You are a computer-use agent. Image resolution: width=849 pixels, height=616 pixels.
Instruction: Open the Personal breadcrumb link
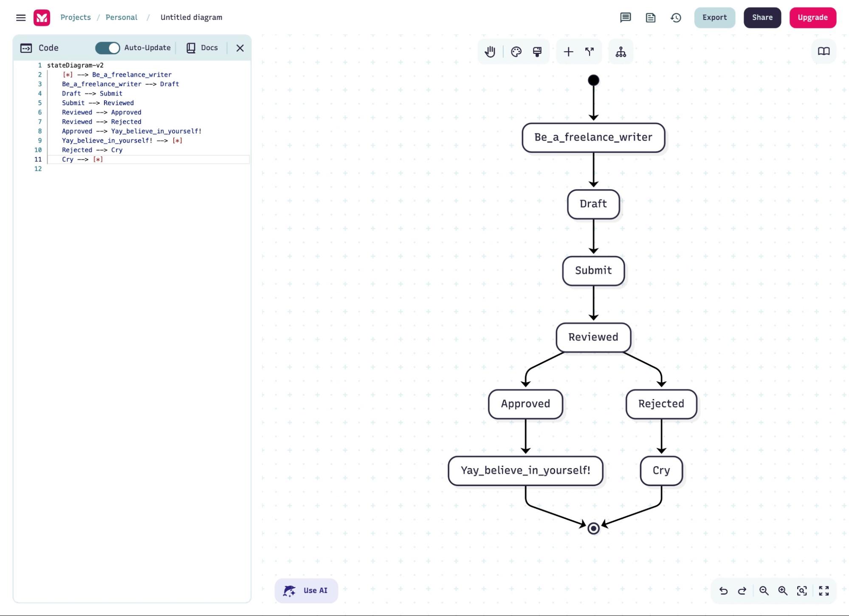pos(121,17)
